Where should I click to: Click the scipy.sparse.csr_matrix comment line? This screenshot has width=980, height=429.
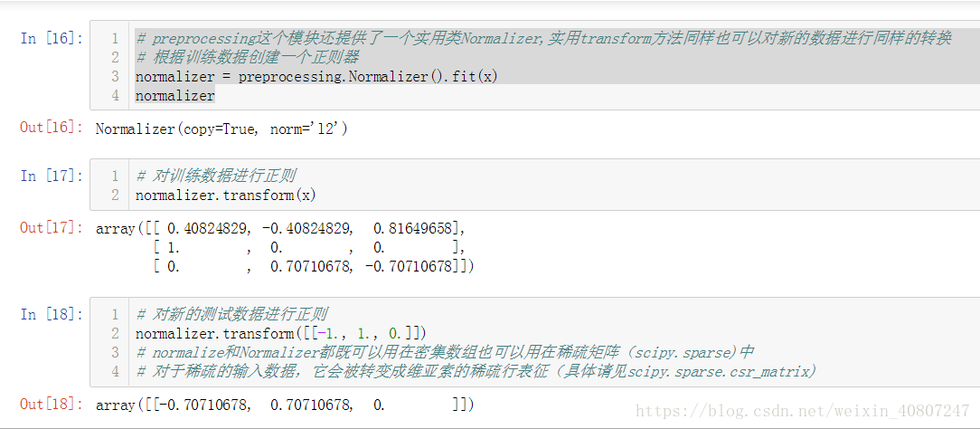476,372
